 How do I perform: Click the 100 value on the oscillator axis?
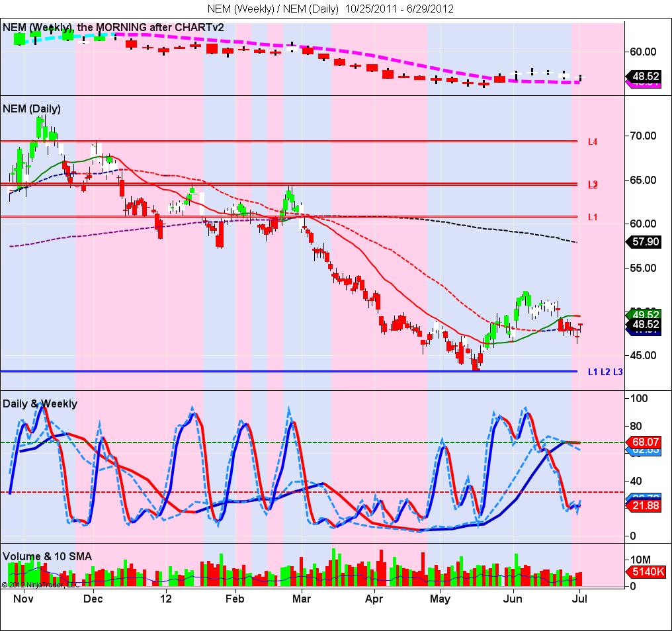click(x=638, y=398)
